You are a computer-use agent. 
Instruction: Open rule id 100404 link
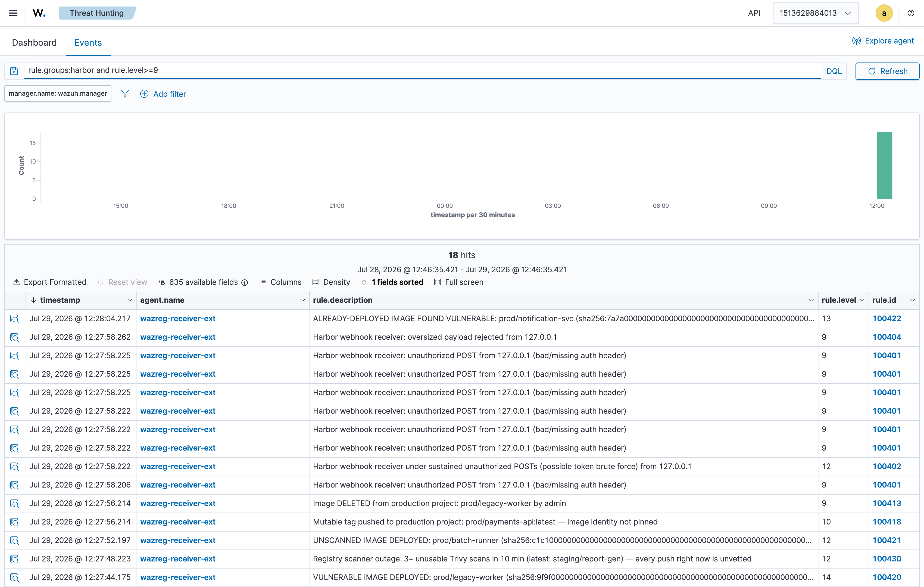click(x=887, y=337)
